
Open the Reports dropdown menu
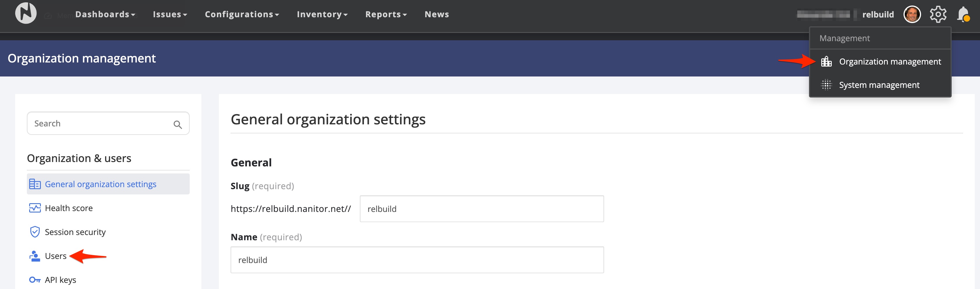click(x=386, y=15)
